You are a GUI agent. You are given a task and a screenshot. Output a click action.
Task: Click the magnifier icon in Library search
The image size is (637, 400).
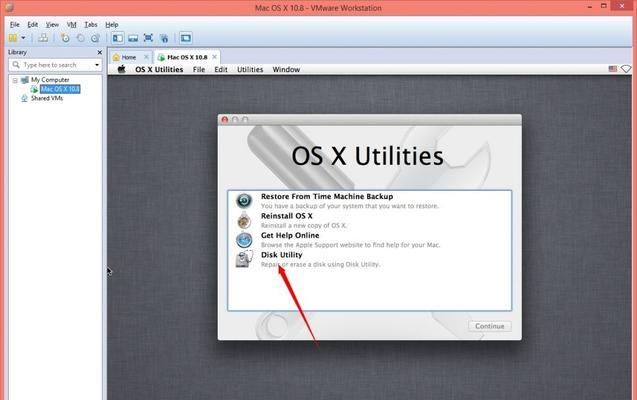[16, 65]
